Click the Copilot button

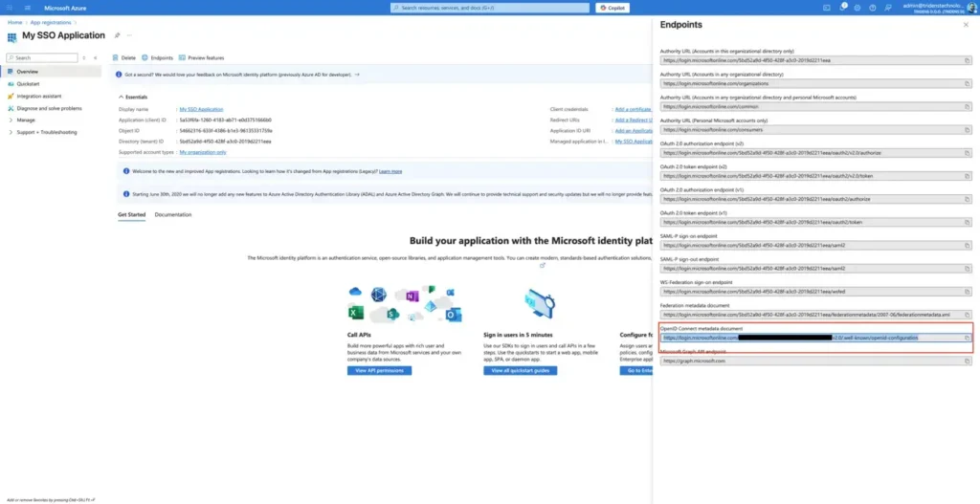pyautogui.click(x=612, y=8)
